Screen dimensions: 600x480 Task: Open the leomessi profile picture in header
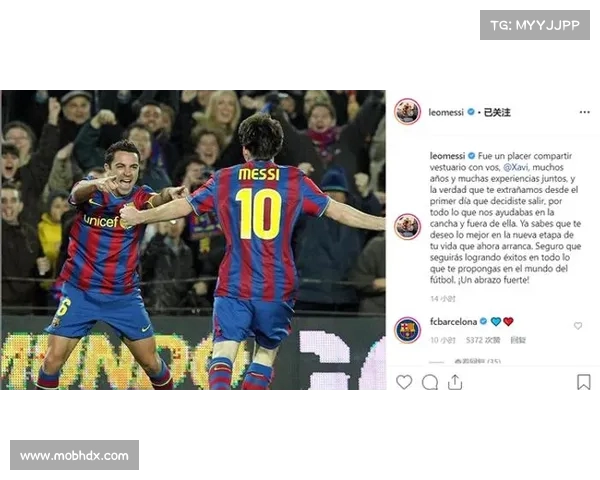[408, 111]
